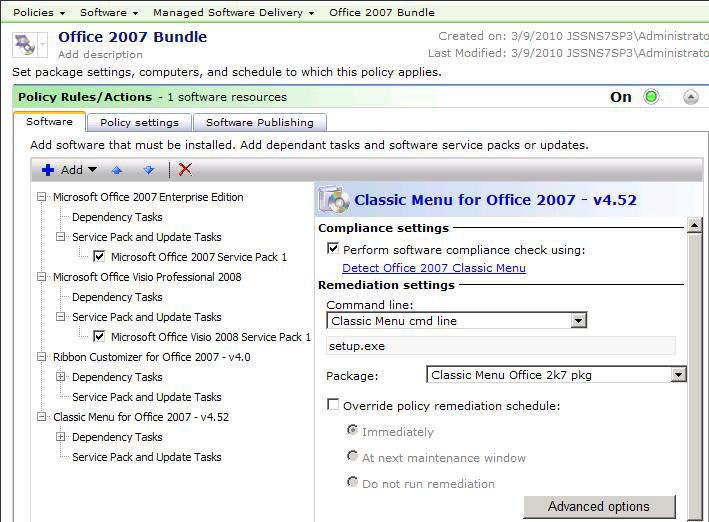Enable Override policy remediation schedule

[x=333, y=404]
